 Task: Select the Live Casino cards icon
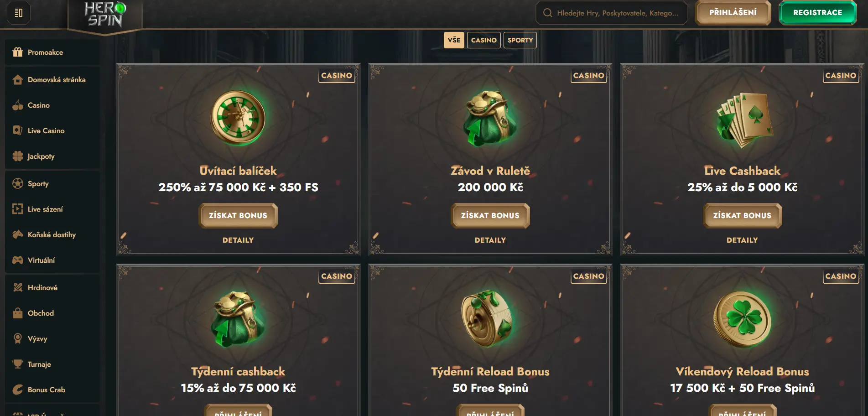[18, 130]
